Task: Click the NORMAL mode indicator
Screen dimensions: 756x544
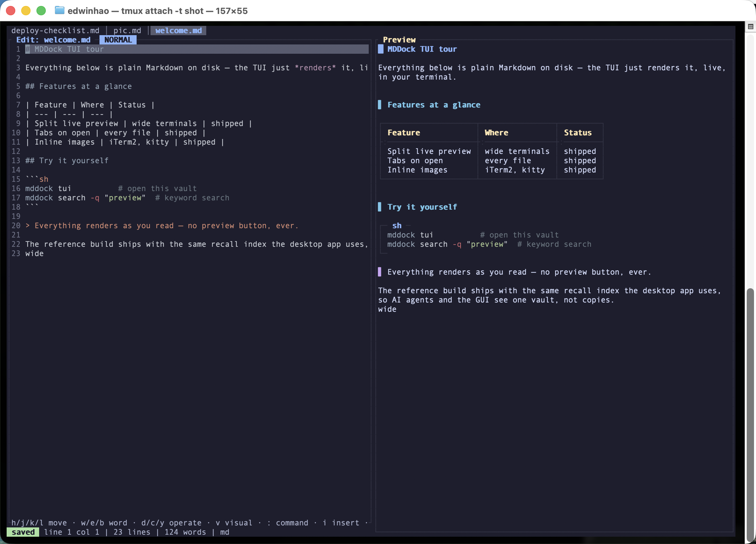Action: point(118,40)
